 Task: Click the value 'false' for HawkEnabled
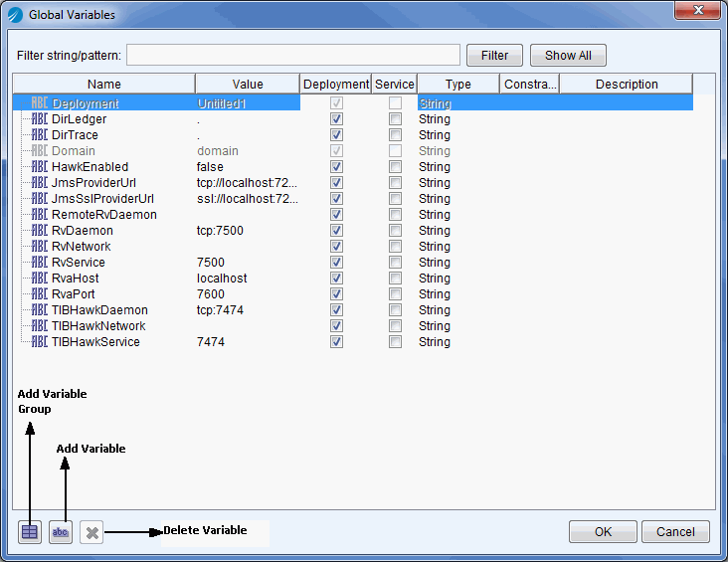(x=210, y=167)
